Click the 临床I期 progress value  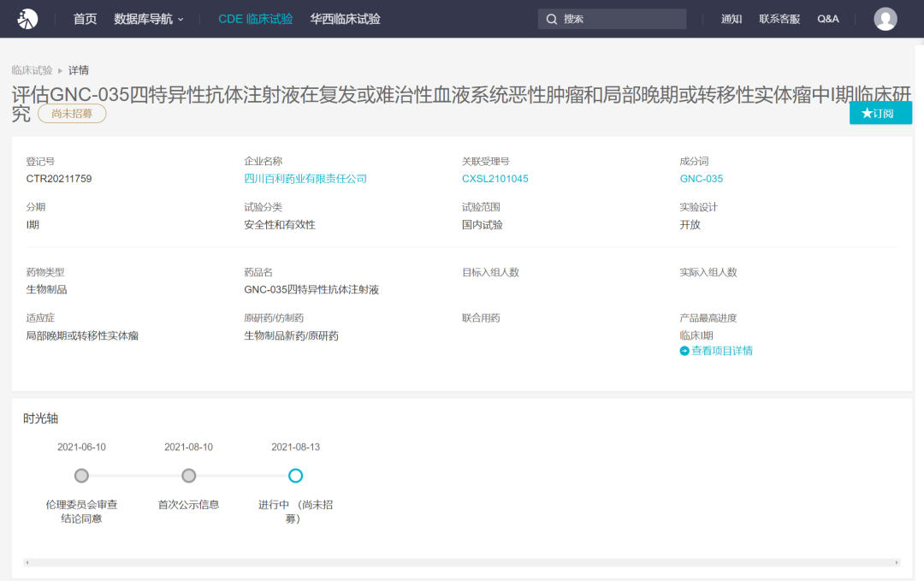tap(696, 335)
